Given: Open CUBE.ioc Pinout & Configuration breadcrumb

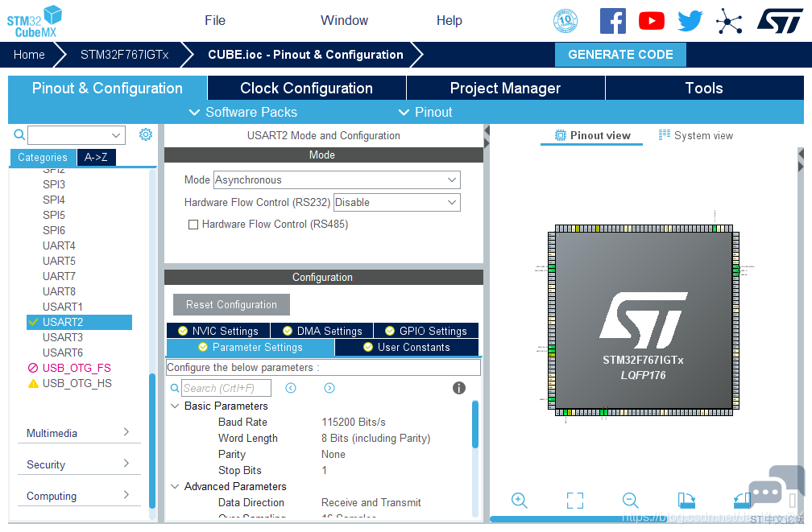Looking at the screenshot, I should click(x=305, y=55).
